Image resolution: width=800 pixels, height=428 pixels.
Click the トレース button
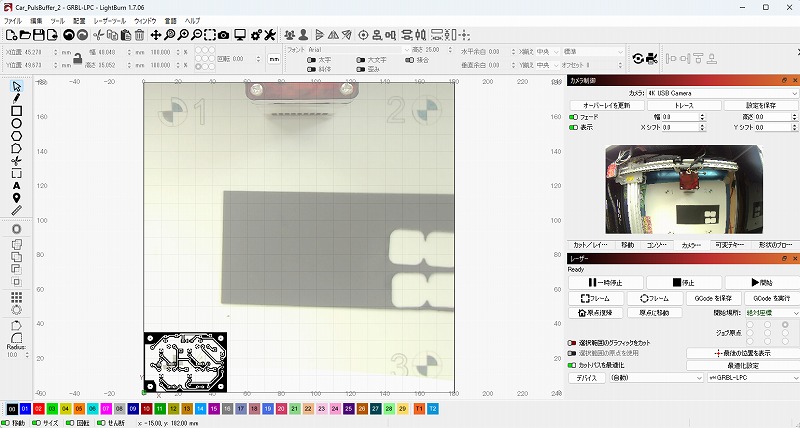coord(683,105)
